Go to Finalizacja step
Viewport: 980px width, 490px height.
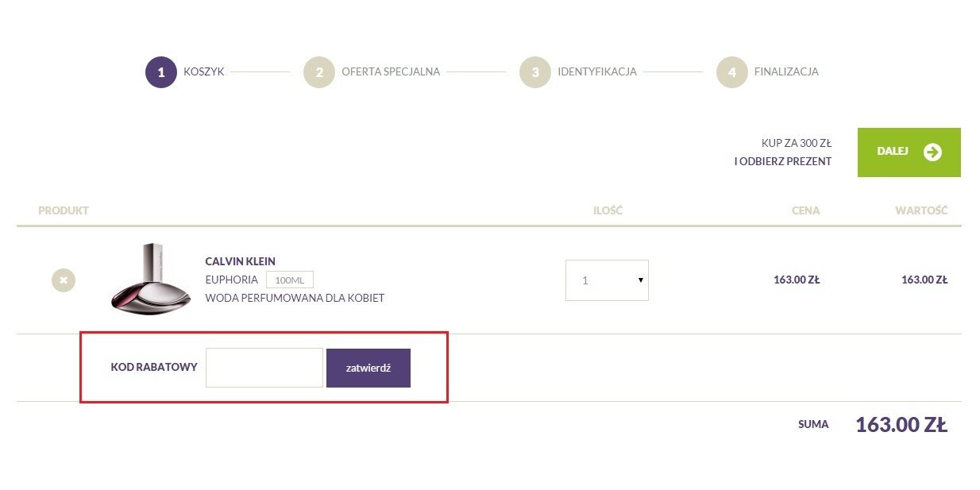click(x=786, y=71)
